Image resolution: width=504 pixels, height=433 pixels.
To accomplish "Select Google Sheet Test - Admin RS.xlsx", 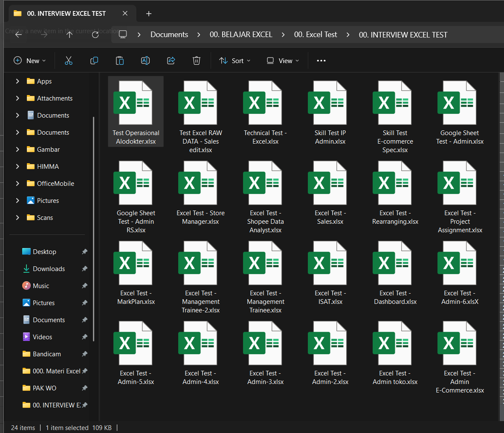I will click(x=136, y=196).
